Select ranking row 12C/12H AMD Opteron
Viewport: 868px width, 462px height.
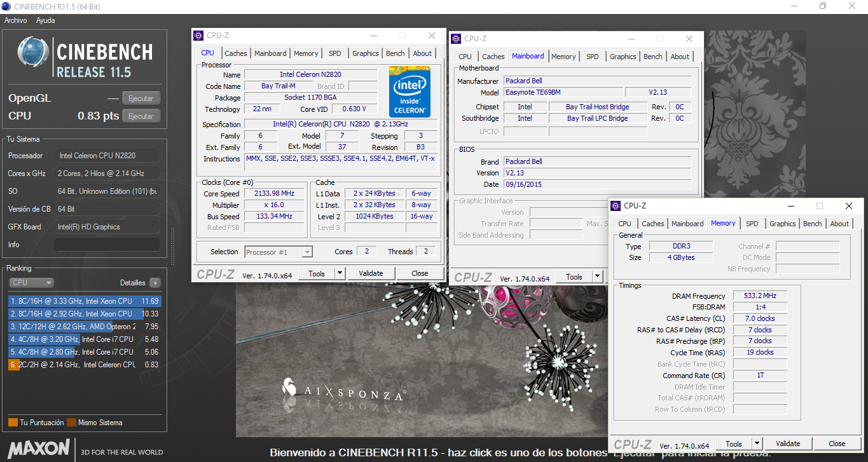coord(85,327)
